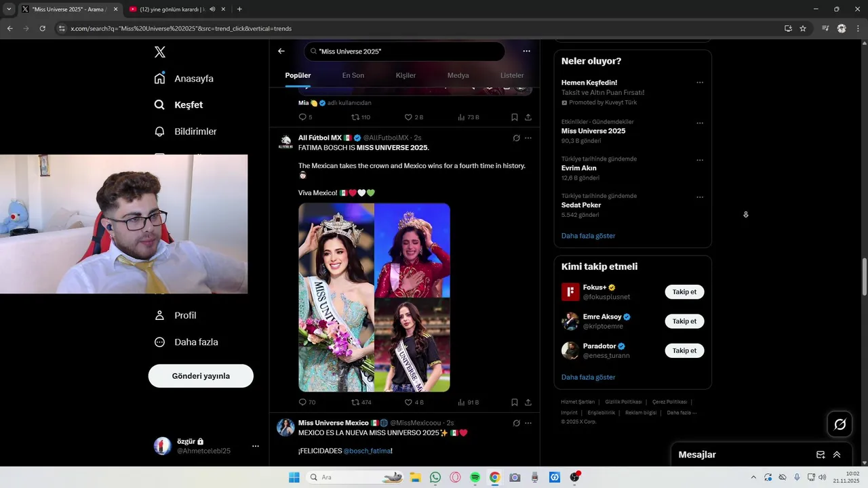Follow Paradotor with Takip et

[684, 350]
